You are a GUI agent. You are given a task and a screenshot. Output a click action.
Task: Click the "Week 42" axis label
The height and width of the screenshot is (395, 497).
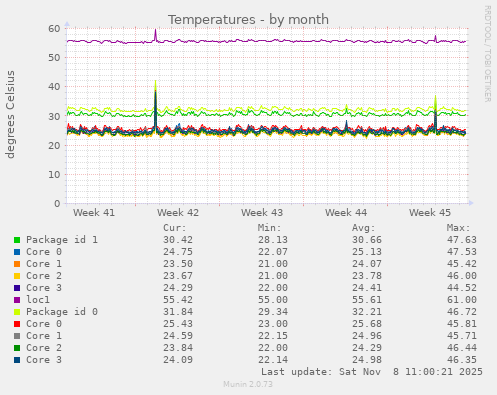(178, 213)
